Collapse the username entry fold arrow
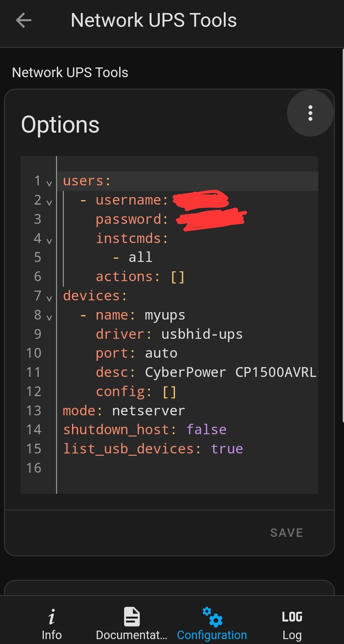Viewport: 344px width, 644px height. pos(49,203)
